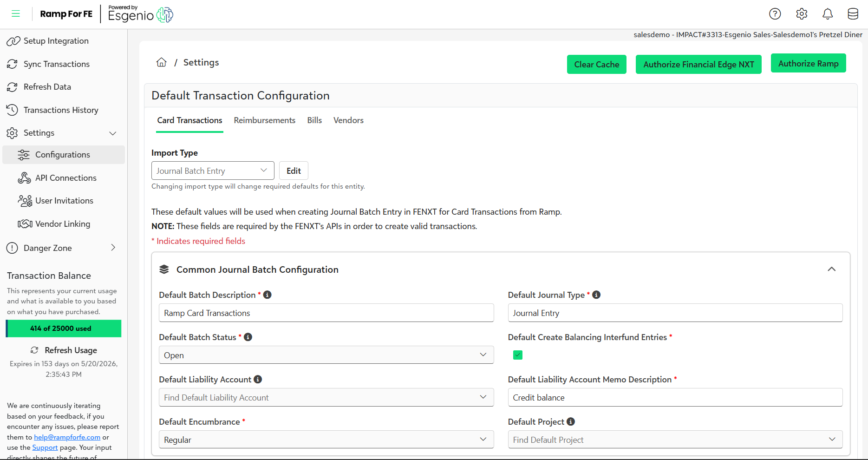
Task: Click the Edit button next to Import Type
Action: pyautogui.click(x=294, y=171)
